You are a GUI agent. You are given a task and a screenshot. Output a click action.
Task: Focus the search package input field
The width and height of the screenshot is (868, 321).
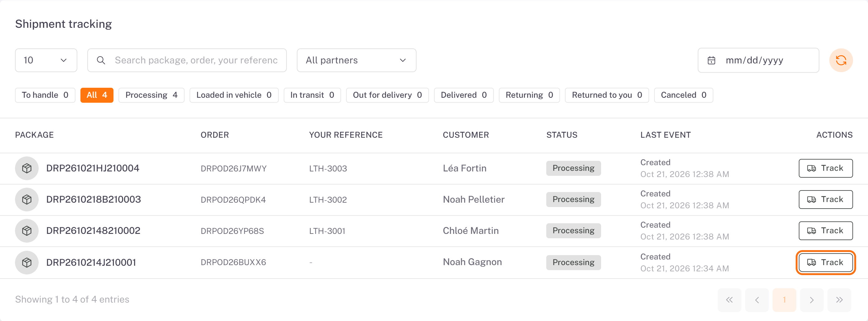(x=187, y=60)
